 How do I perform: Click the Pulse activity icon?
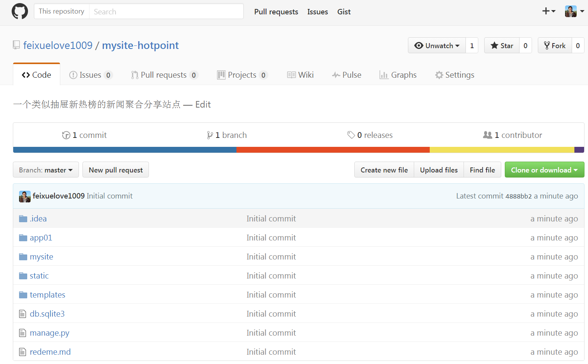coord(336,75)
